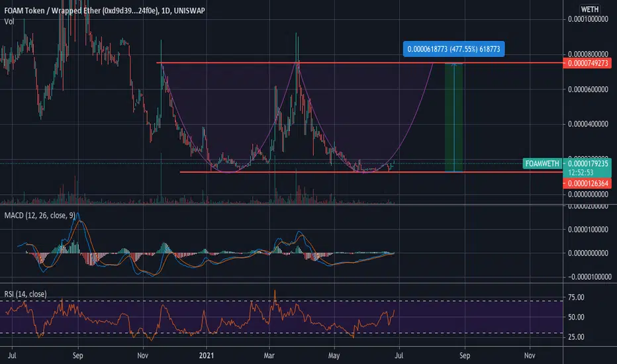Click the Vol indicator label
This screenshot has width=617, height=364.
pos(9,22)
